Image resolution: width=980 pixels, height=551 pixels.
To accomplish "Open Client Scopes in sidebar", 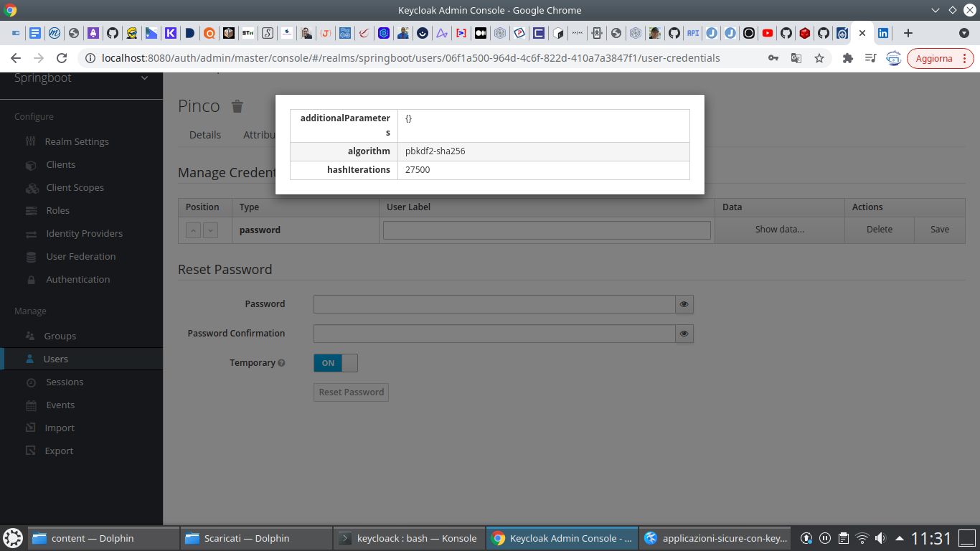I will click(x=75, y=188).
